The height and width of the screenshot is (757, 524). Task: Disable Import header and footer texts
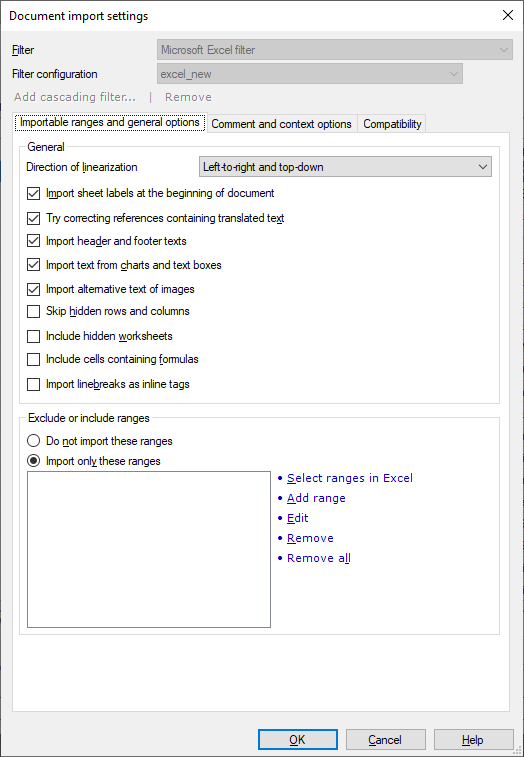coord(33,241)
